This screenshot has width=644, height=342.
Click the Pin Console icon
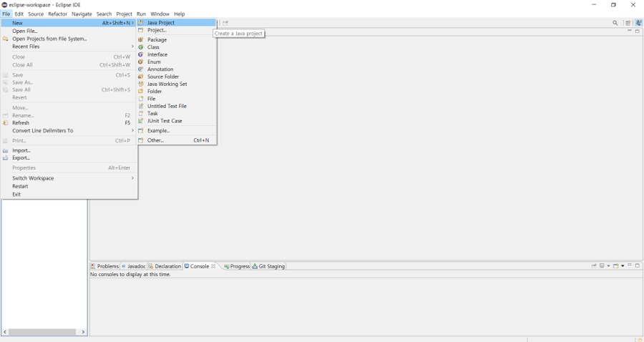coord(593,266)
